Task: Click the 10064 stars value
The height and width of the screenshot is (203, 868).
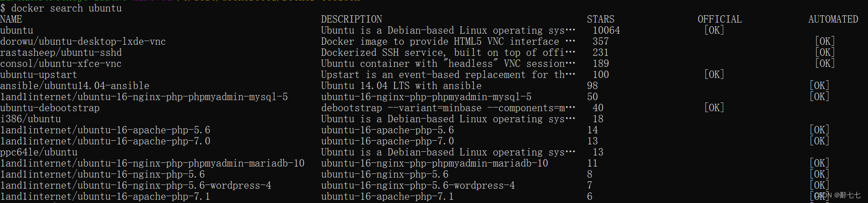Action: click(x=606, y=30)
